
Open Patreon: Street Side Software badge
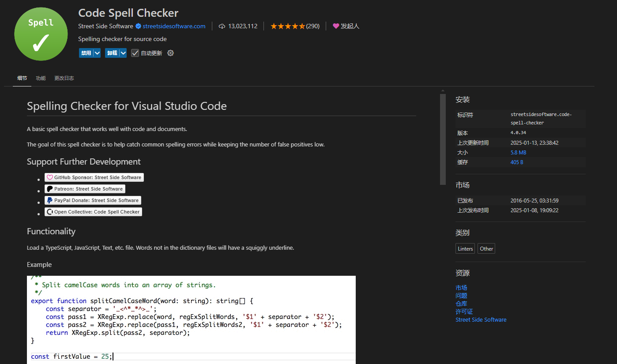(x=85, y=189)
